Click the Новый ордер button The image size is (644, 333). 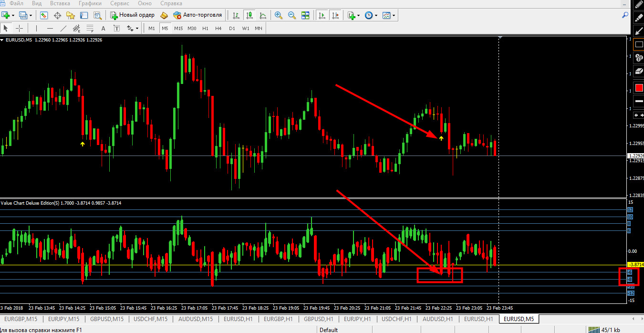point(133,15)
